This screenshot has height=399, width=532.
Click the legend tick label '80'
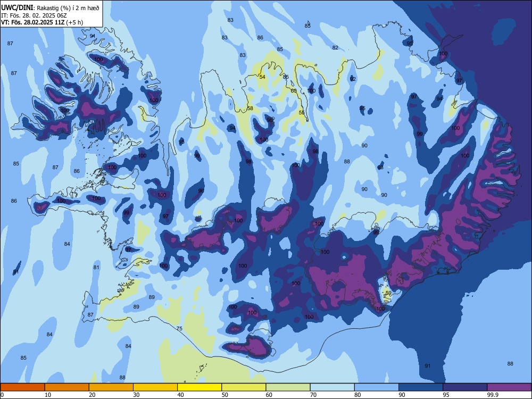pyautogui.click(x=358, y=395)
